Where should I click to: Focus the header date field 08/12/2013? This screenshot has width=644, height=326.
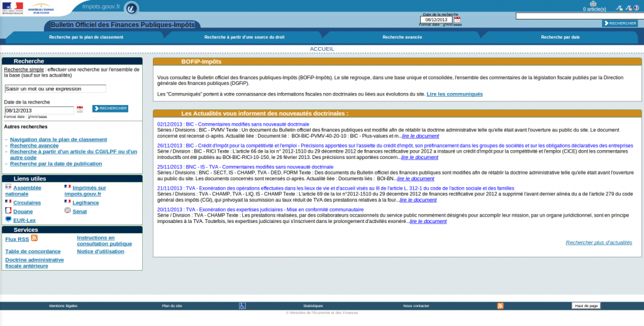coord(436,19)
